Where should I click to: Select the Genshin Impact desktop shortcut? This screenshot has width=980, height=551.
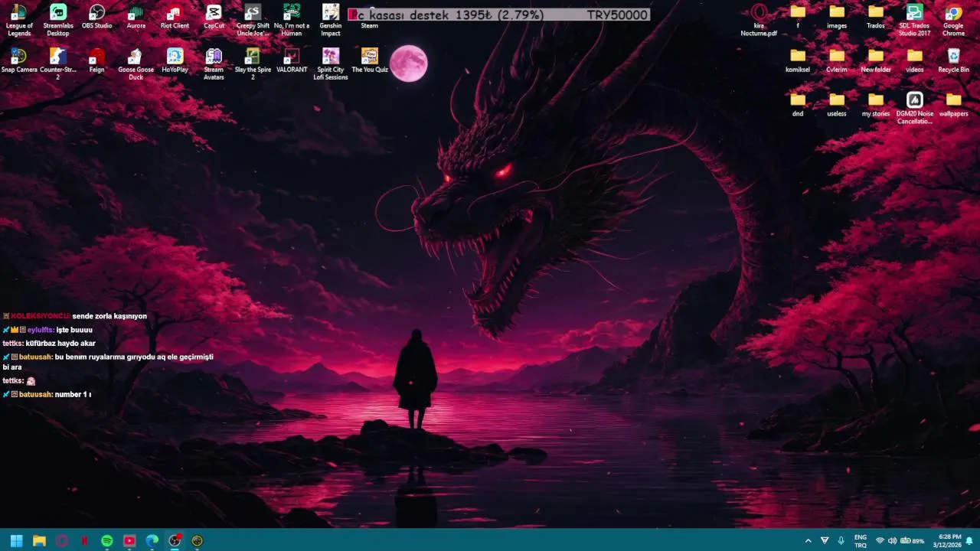[x=331, y=20]
